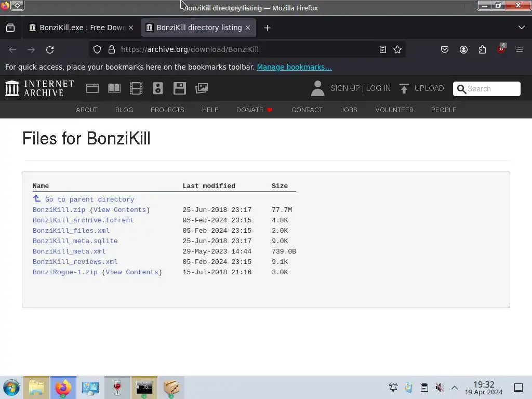The height and width of the screenshot is (399, 532).
Task: Download the BonziRogue-1.zip file link
Action: point(65,272)
